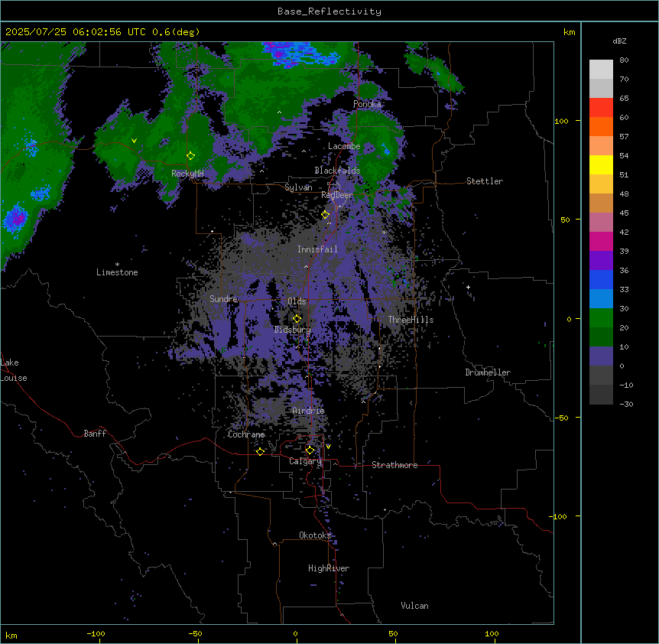Click the 100 tick on the vertical axis
This screenshot has height=644, width=659.
pos(561,121)
